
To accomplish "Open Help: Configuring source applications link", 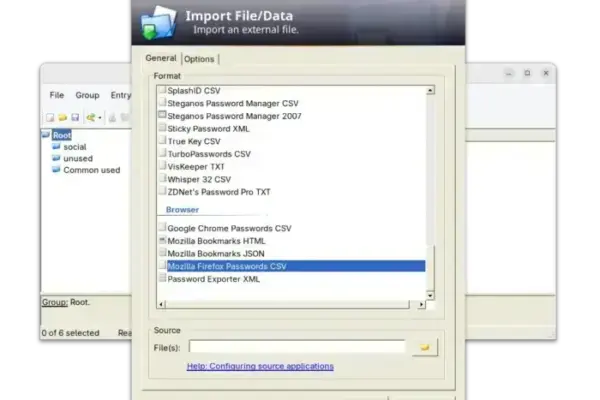I will point(260,366).
